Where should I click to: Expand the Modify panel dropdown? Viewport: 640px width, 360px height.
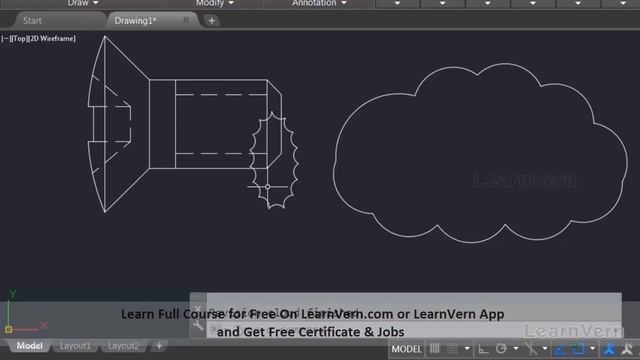click(x=214, y=3)
